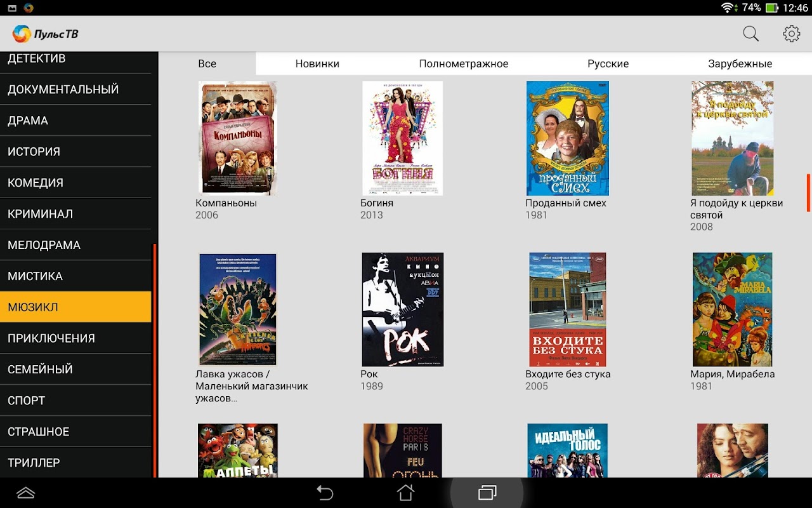Switch to the Полнометражное tab
812x508 pixels.
tap(464, 63)
